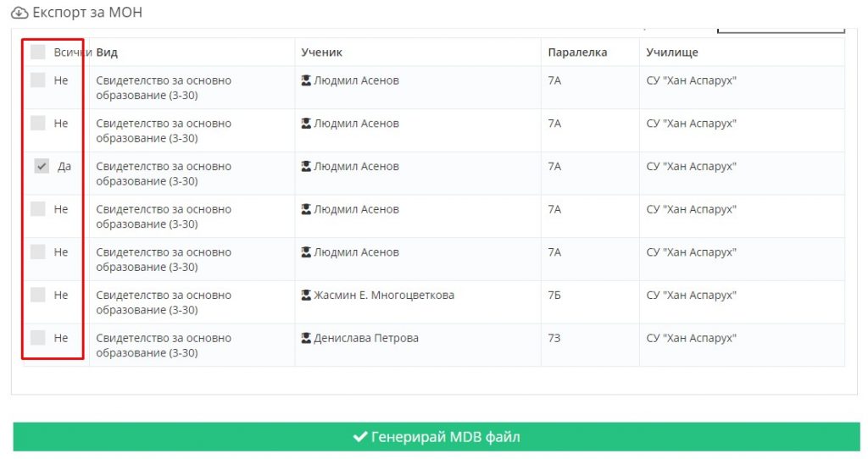The height and width of the screenshot is (459, 868).
Task: Check the box for Денислава Петрова's certificate
Action: (x=37, y=337)
